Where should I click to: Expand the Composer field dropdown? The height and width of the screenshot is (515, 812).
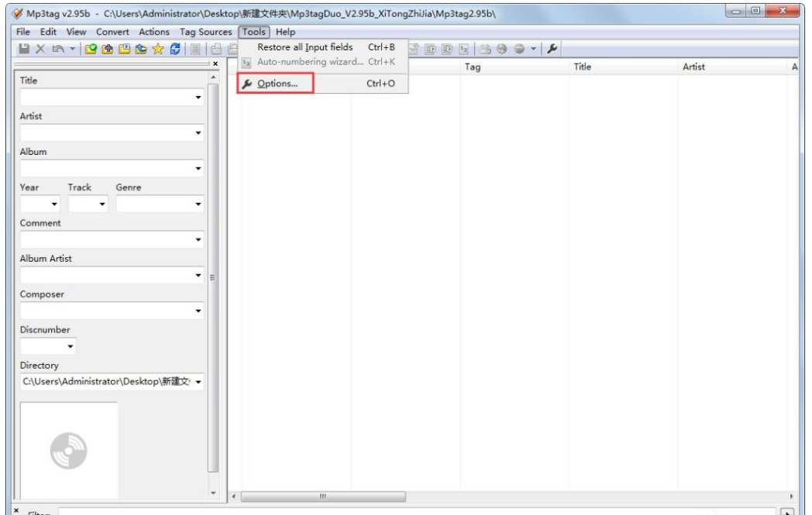198,311
